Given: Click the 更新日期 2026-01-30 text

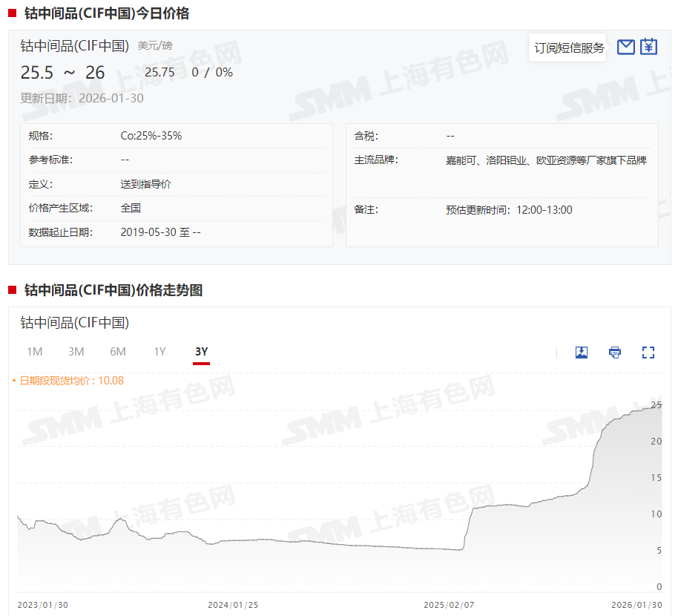Looking at the screenshot, I should tap(82, 98).
